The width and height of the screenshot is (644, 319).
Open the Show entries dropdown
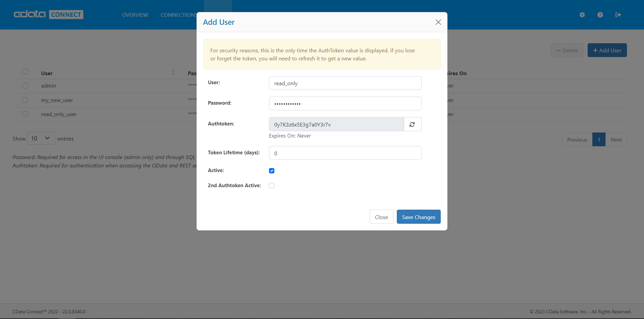pos(41,138)
